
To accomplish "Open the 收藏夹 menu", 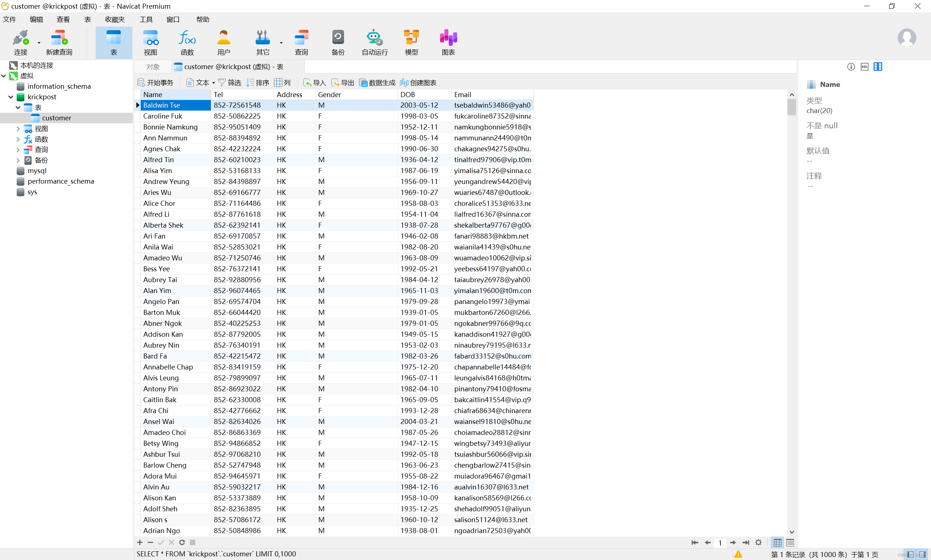I will coord(115,19).
